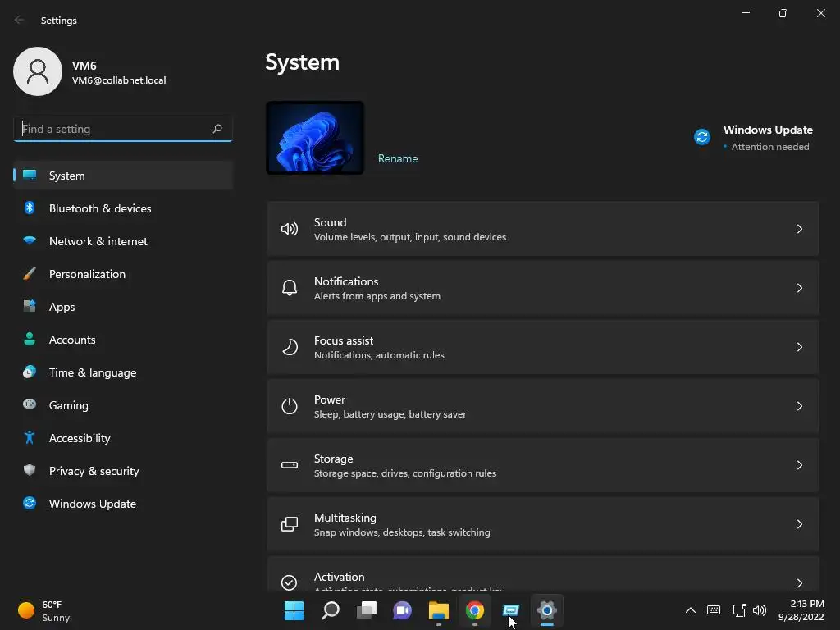Click the Gaming controller icon
The height and width of the screenshot is (630, 840).
[30, 404]
